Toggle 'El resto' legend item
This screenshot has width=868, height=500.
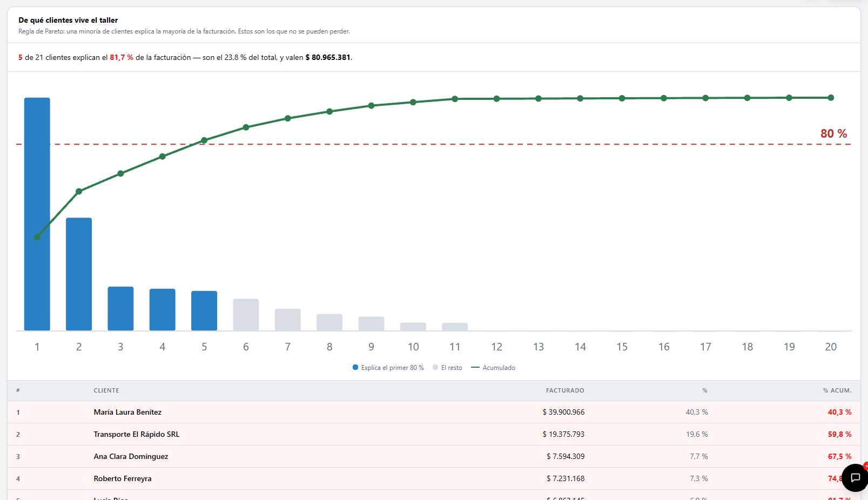pyautogui.click(x=447, y=368)
